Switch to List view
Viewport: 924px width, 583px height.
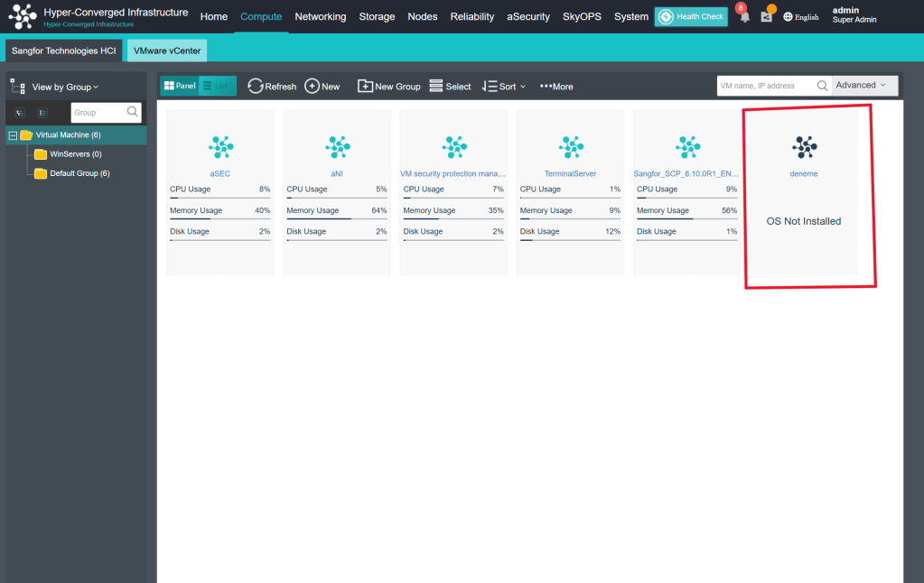(x=216, y=86)
